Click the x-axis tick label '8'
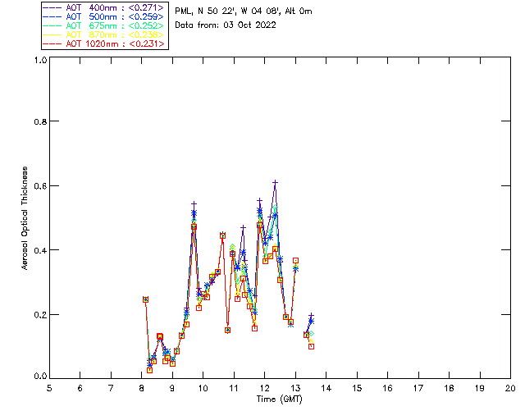Screen dimensions: 525x420 click(142, 388)
